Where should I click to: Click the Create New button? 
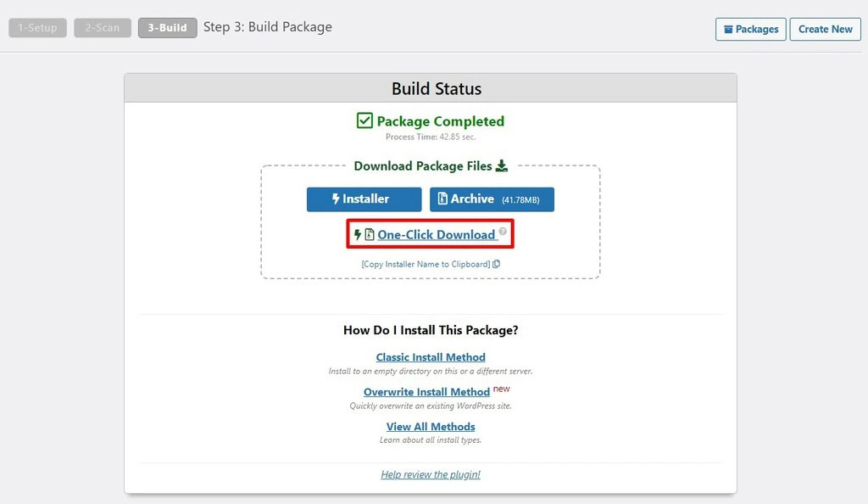click(x=825, y=29)
